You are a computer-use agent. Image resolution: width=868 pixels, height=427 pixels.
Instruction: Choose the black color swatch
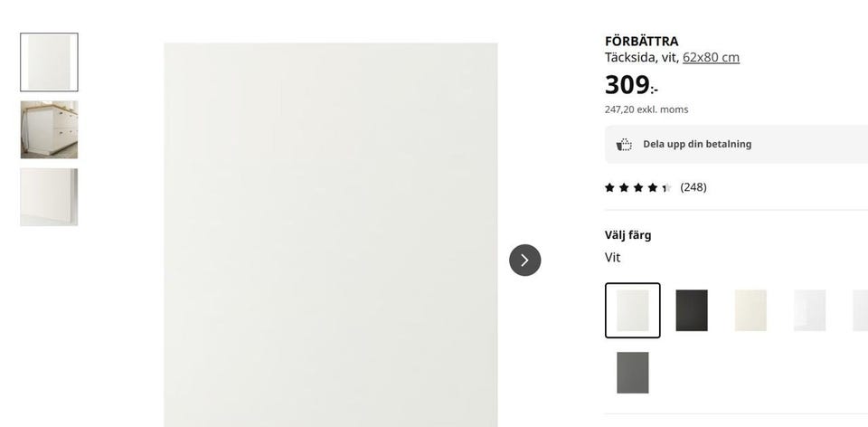tap(692, 310)
